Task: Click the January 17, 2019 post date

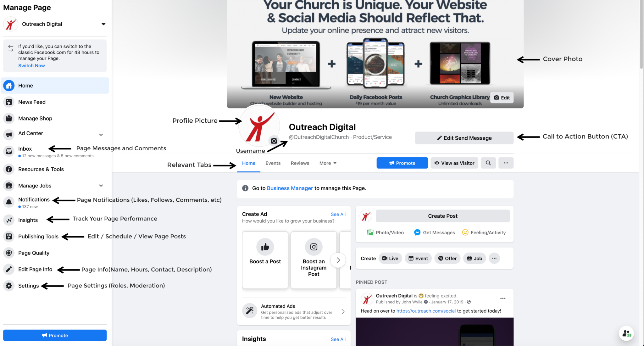Action: [447, 302]
